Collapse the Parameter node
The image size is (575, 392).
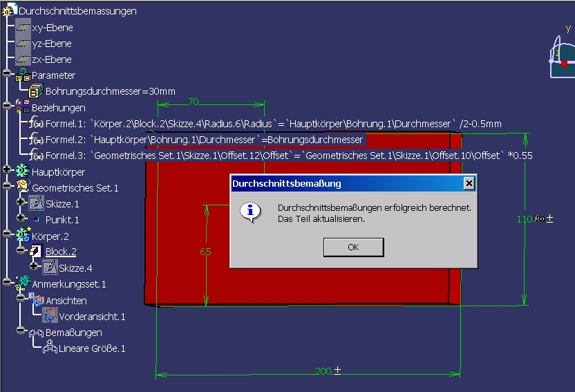coord(7,73)
